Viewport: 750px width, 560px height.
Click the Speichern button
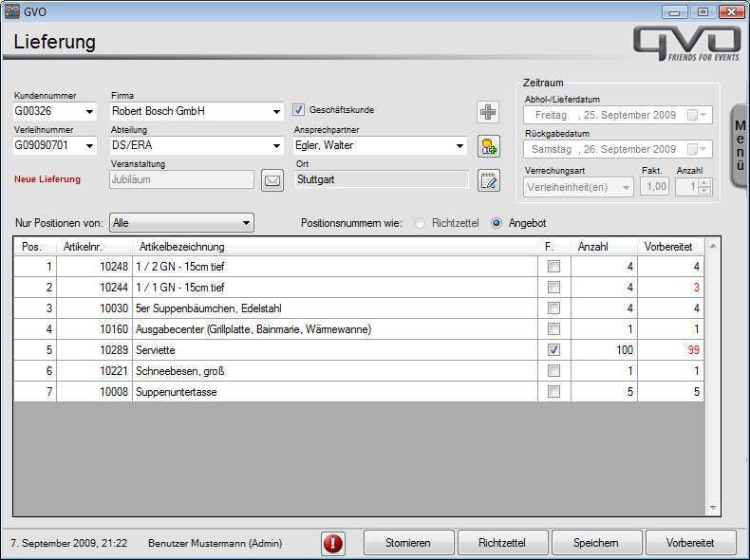pyautogui.click(x=596, y=543)
